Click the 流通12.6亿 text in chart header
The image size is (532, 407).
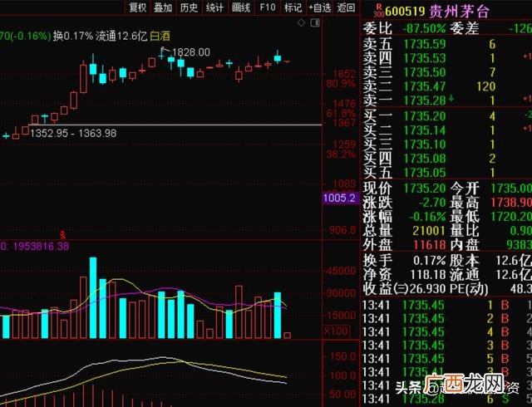(121, 36)
